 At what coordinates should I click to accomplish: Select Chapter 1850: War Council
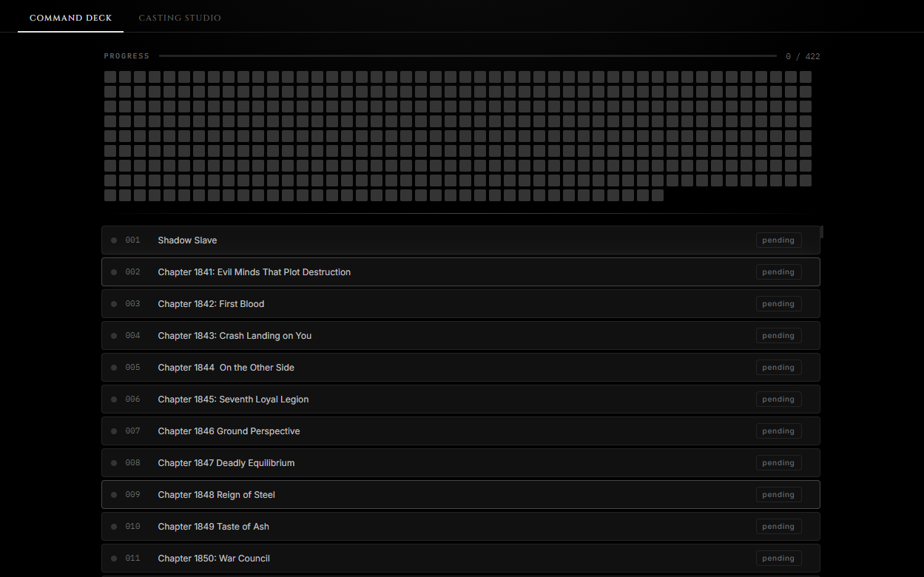pyautogui.click(x=461, y=559)
